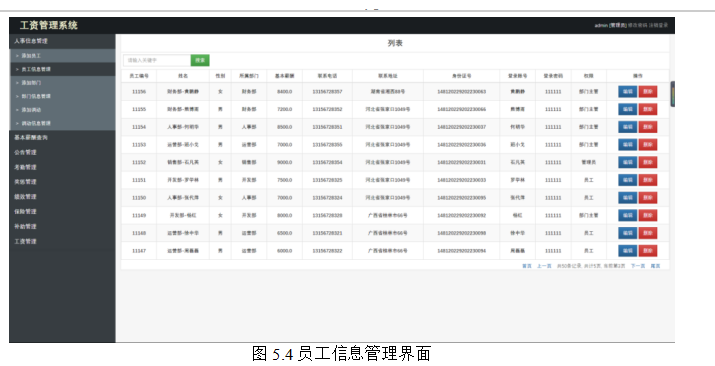The image size is (715, 366).
Task: Open 添加部门 in the sidebar
Action: pos(62,82)
